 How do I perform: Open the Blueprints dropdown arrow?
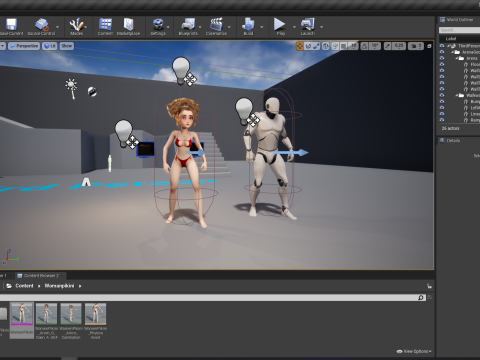[200, 27]
